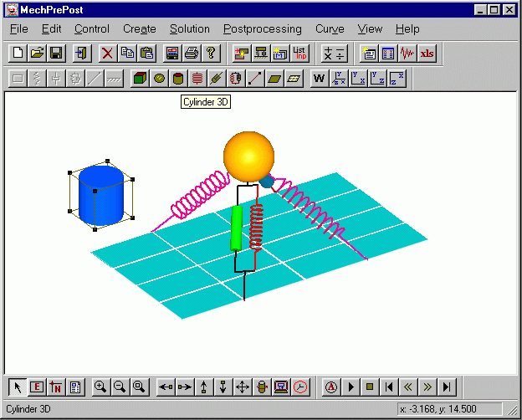The height and width of the screenshot is (420, 522).
Task: Click the xls export icon
Action: (x=427, y=54)
